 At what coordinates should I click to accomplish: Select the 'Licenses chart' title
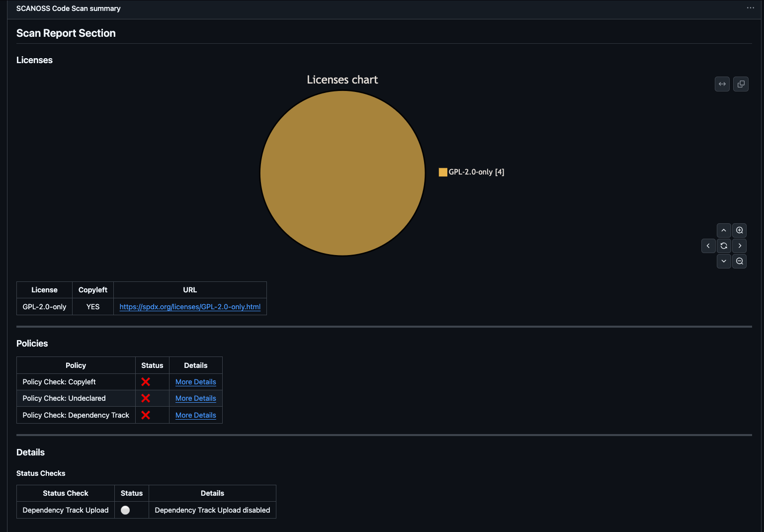pos(342,80)
